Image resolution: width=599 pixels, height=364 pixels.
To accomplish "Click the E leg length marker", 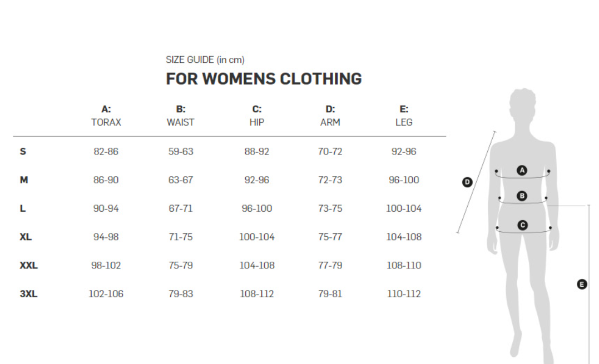I will 582,285.
